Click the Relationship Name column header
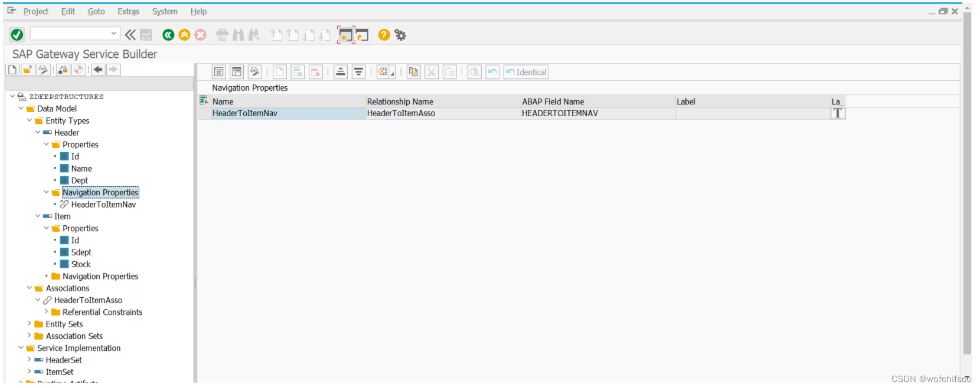980x388 pixels. pyautogui.click(x=443, y=101)
